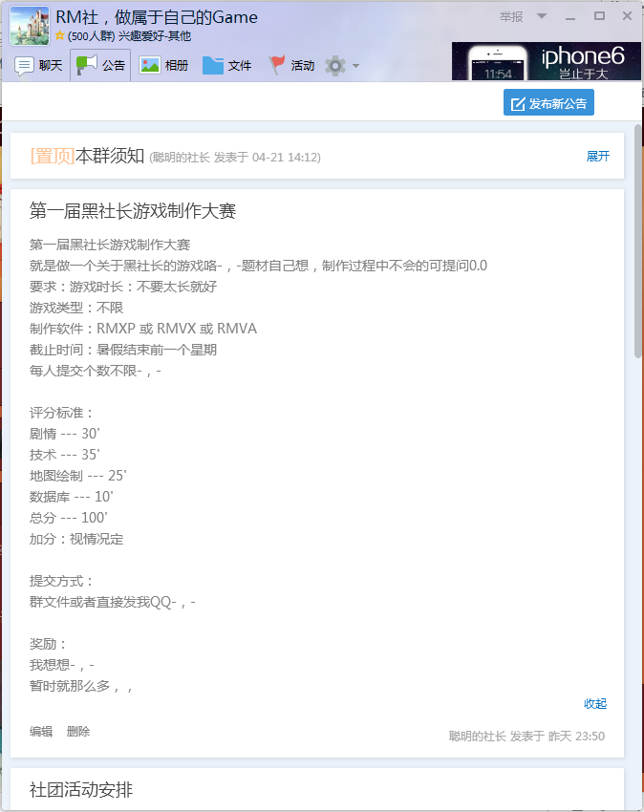Image resolution: width=644 pixels, height=812 pixels.
Task: Open the 文件 files tab
Action: click(x=226, y=65)
